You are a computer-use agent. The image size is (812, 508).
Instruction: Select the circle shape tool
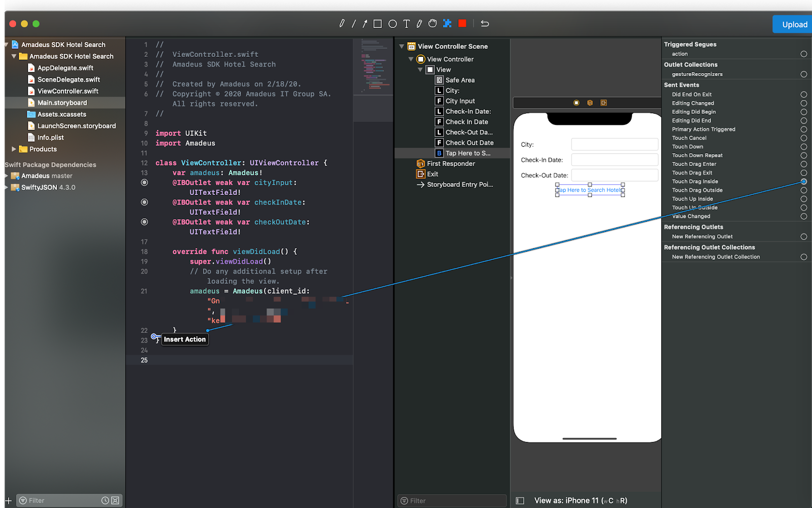click(392, 24)
